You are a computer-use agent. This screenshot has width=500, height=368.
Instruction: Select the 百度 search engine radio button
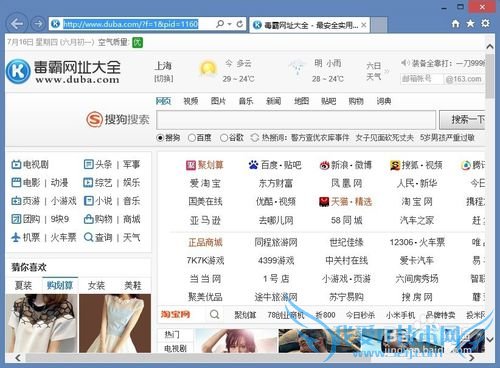192,138
